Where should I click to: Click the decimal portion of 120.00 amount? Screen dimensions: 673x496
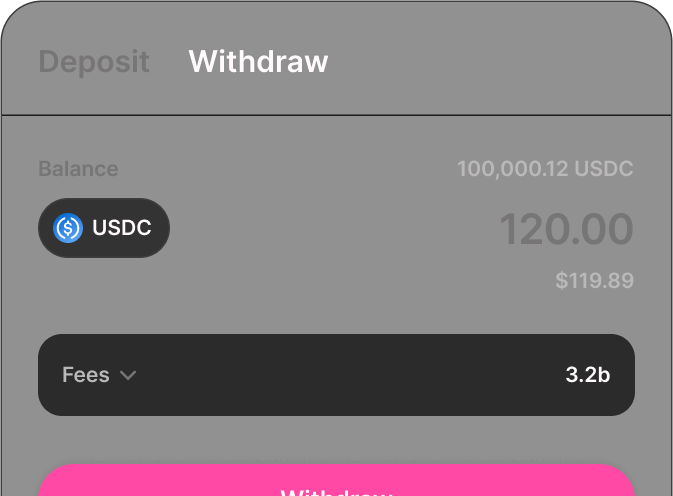(x=607, y=229)
